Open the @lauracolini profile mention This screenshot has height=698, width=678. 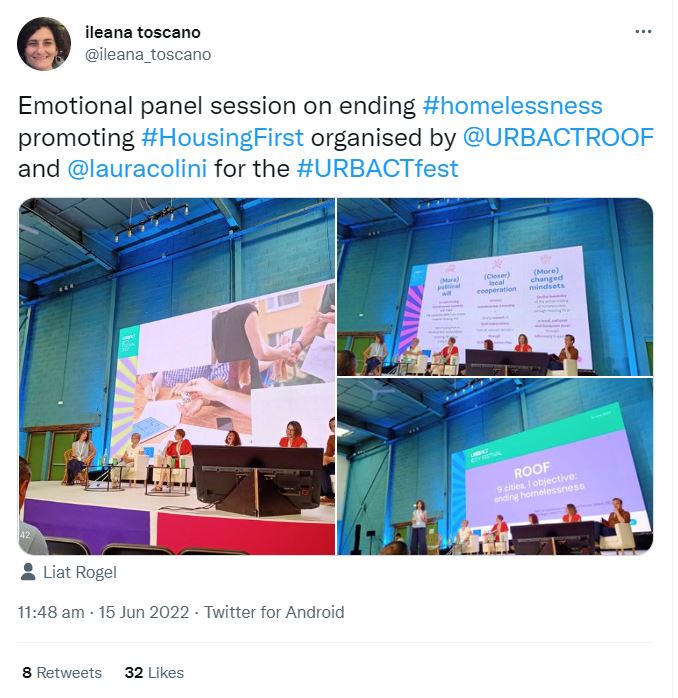click(x=137, y=169)
